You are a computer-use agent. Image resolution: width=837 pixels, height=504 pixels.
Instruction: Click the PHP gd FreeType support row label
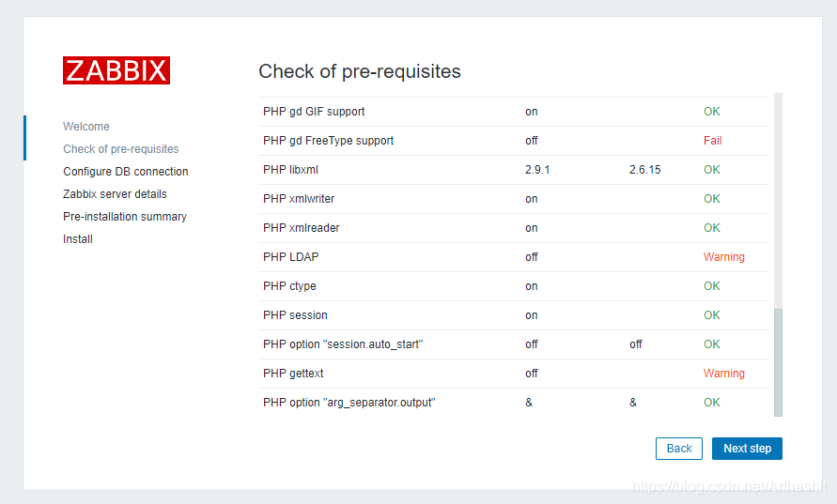[x=328, y=141]
